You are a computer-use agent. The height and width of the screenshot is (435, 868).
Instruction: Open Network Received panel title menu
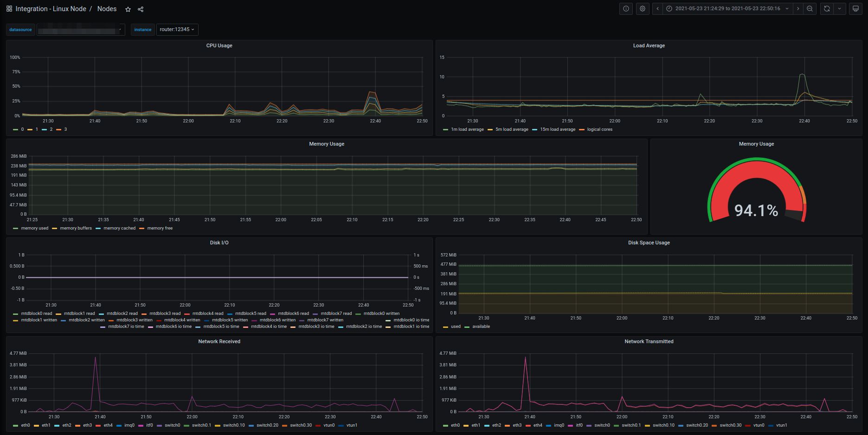[219, 341]
